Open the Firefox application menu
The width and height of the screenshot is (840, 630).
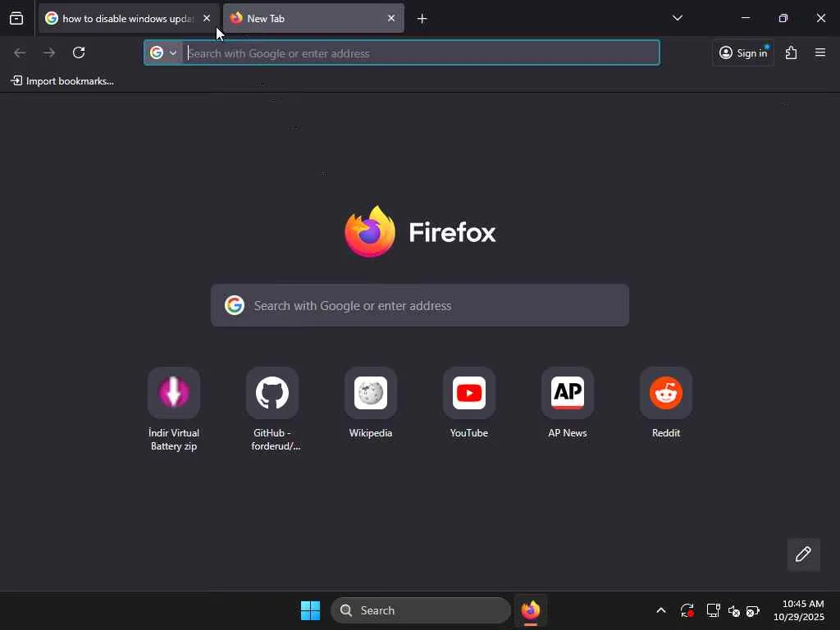point(820,52)
